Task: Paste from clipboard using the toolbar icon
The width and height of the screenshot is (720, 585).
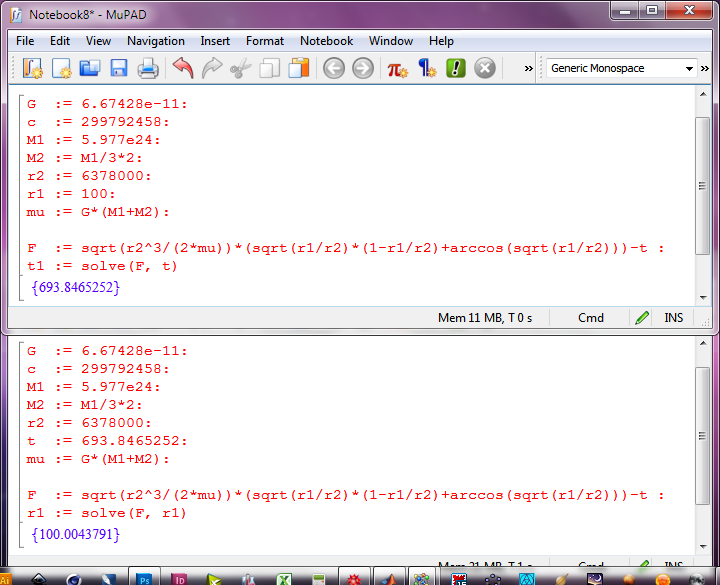Action: [298, 69]
